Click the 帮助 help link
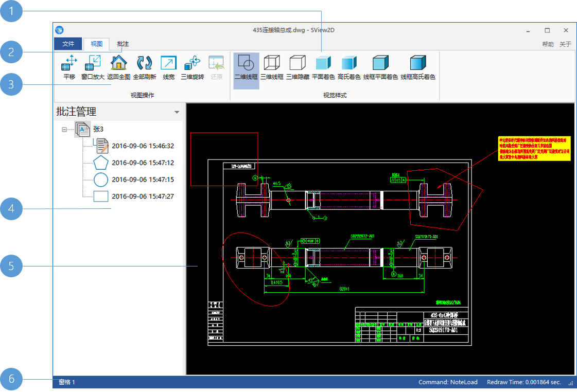The image size is (577, 392). coord(548,44)
